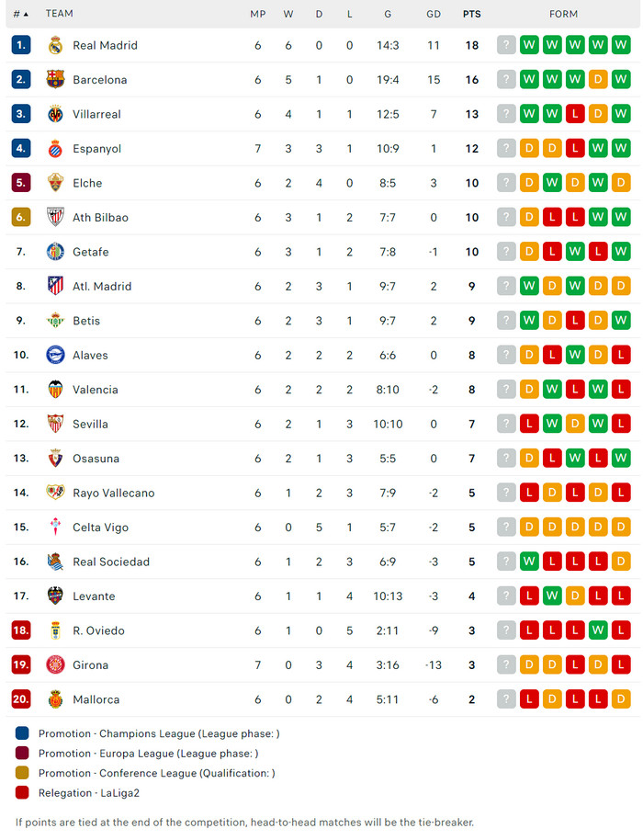Click the Villarreal club crest
Image resolution: width=643 pixels, height=840 pixels.
[x=55, y=114]
